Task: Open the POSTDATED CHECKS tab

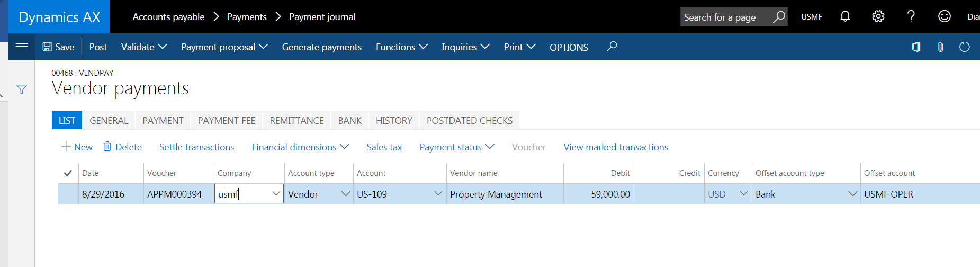Action: coord(469,121)
